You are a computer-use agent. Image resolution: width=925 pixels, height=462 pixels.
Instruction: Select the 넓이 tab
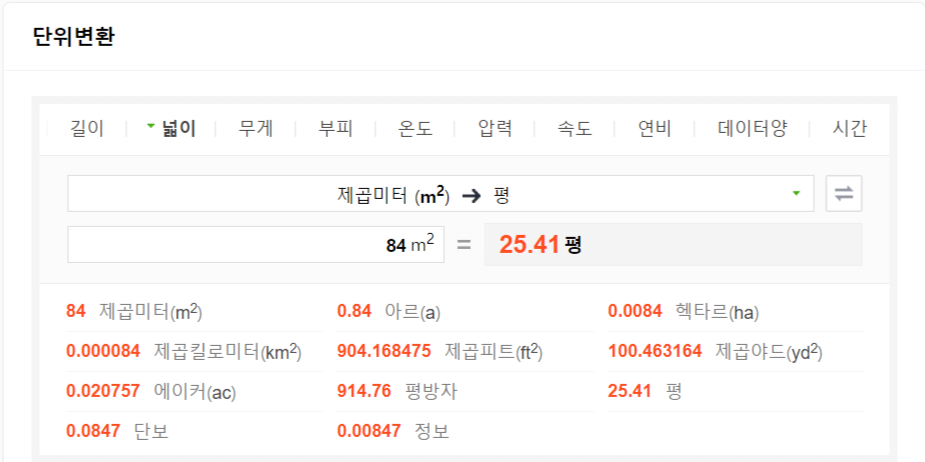pos(179,129)
